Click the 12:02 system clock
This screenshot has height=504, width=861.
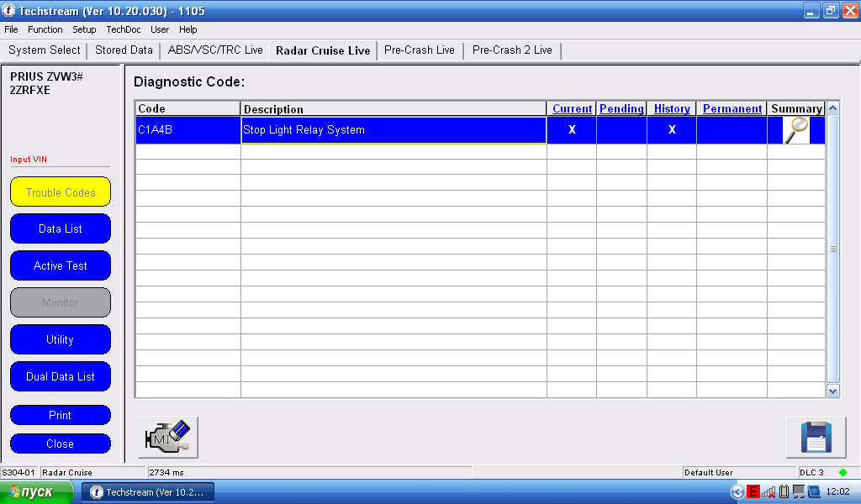838,492
